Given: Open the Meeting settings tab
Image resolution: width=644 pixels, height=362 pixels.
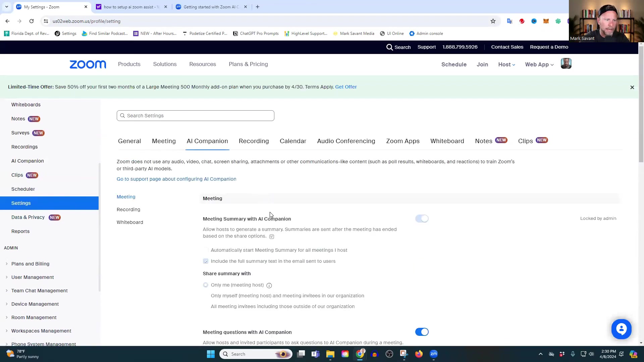Looking at the screenshot, I should pos(164,141).
